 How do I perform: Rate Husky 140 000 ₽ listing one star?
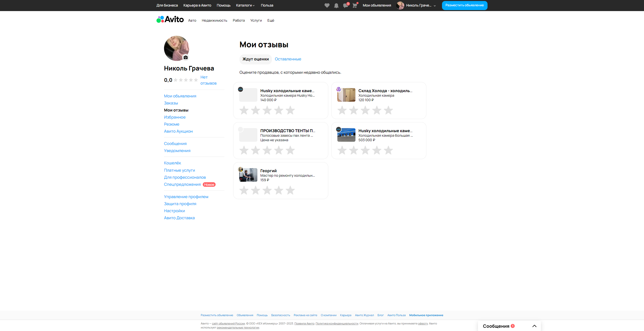tap(244, 110)
